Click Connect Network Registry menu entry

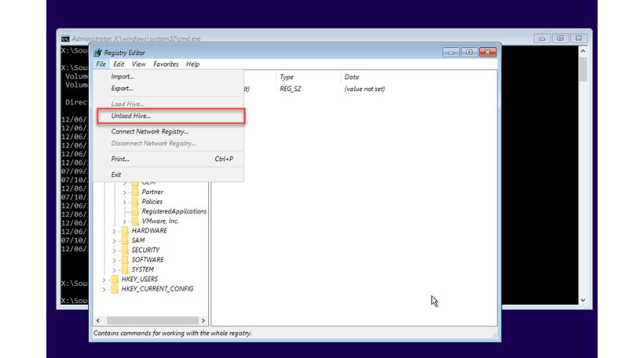click(x=150, y=132)
